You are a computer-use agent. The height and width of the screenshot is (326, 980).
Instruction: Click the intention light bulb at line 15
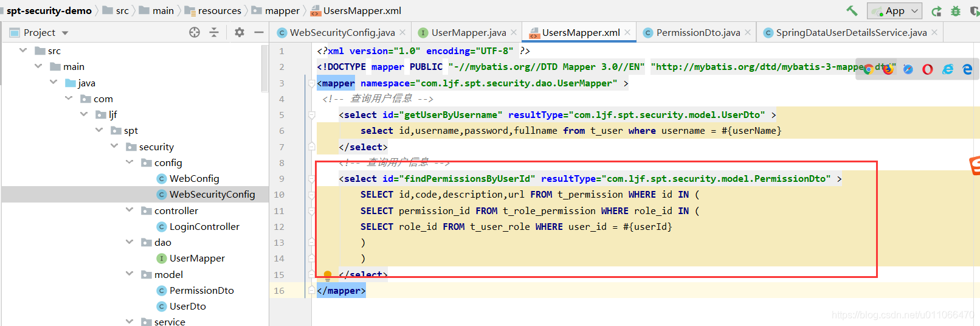[x=328, y=275]
